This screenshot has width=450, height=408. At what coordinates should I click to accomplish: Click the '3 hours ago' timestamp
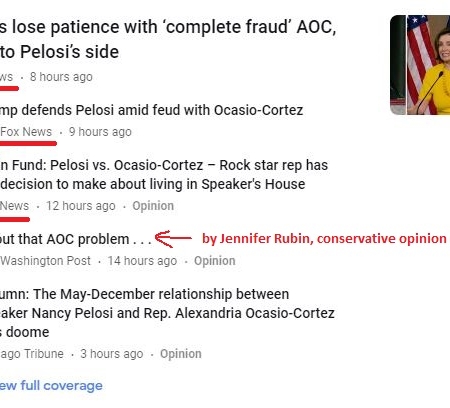(x=112, y=354)
